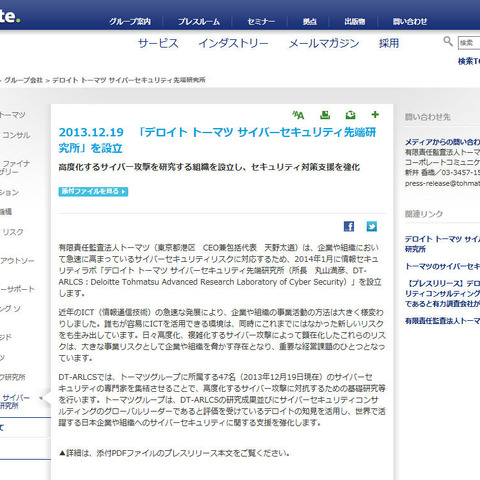Viewport: 480px width, 480px height.
Task: Click the 検索TOP link near search box
Action: pos(469,61)
